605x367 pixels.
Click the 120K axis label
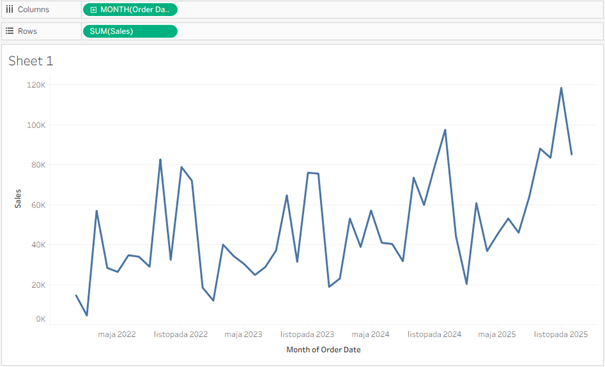pyautogui.click(x=36, y=85)
